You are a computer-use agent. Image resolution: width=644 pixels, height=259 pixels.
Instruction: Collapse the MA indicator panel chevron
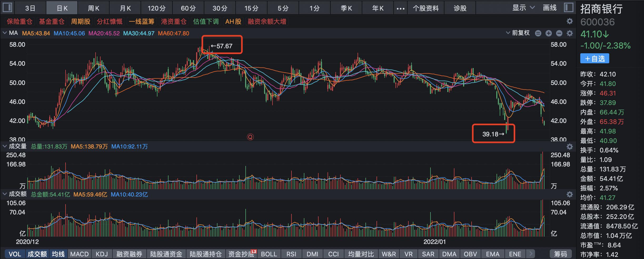pyautogui.click(x=4, y=33)
